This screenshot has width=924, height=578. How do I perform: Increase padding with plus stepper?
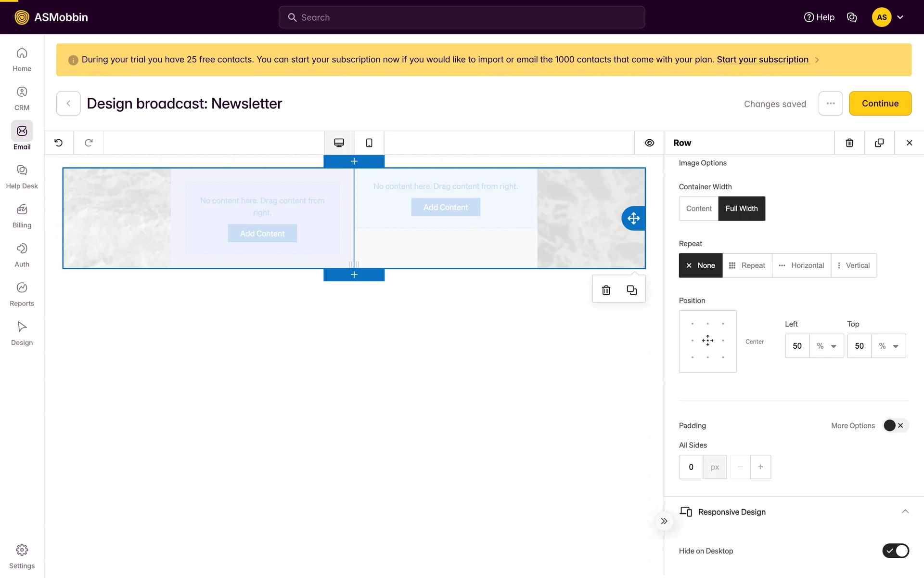[760, 467]
